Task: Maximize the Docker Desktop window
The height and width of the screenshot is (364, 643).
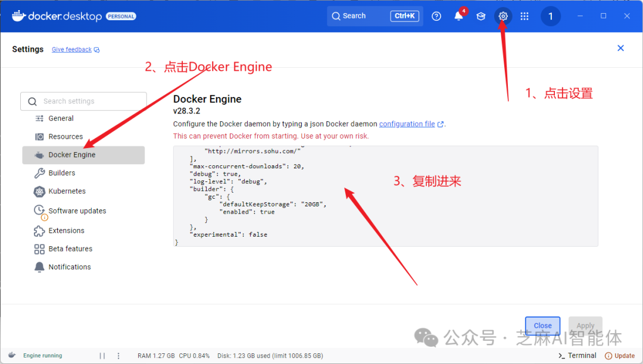Action: (603, 16)
